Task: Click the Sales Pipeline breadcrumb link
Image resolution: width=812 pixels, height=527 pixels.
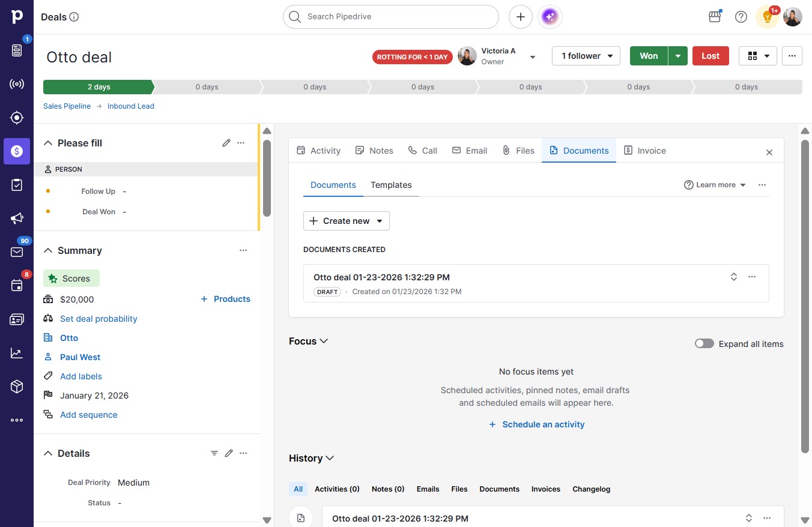Action: tap(67, 106)
